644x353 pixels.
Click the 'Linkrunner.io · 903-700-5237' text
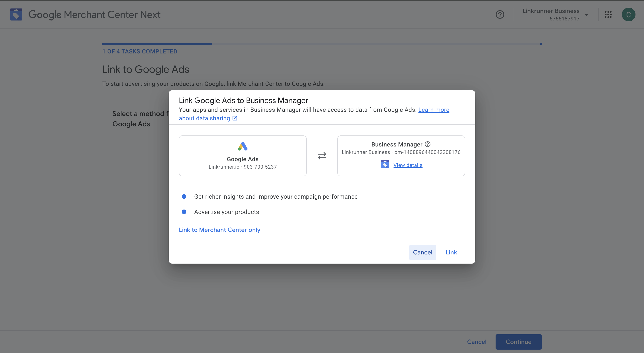243,167
